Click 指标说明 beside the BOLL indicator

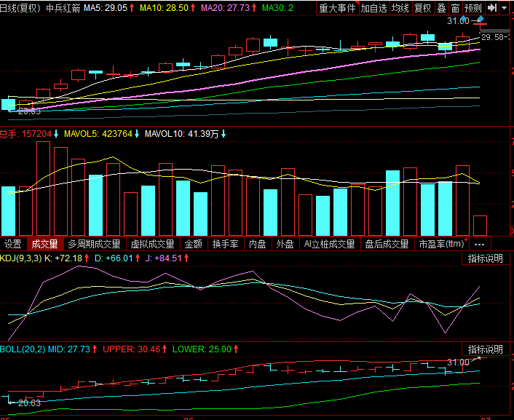click(x=485, y=349)
